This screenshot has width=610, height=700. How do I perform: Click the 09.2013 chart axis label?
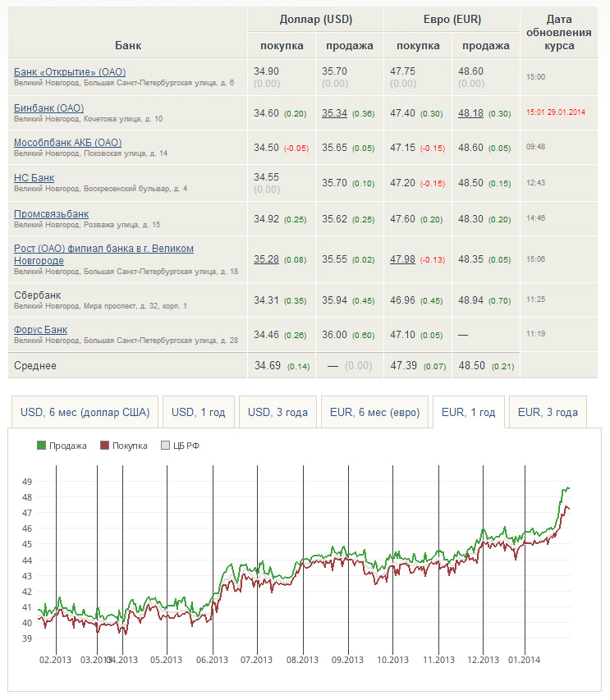pos(347,660)
